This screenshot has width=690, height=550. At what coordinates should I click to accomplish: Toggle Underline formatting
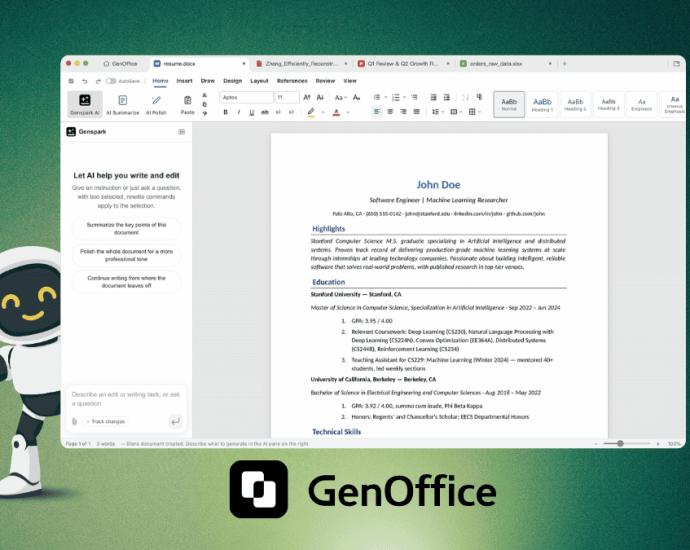(x=252, y=112)
